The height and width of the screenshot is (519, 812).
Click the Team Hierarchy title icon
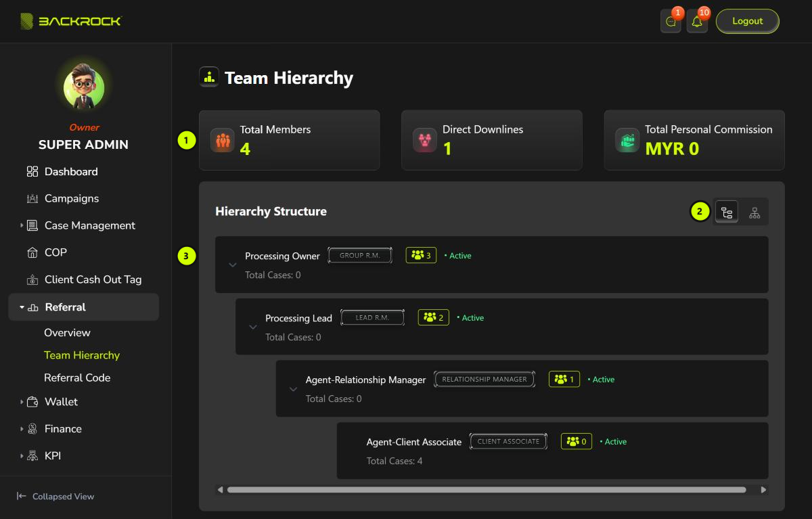tap(209, 77)
